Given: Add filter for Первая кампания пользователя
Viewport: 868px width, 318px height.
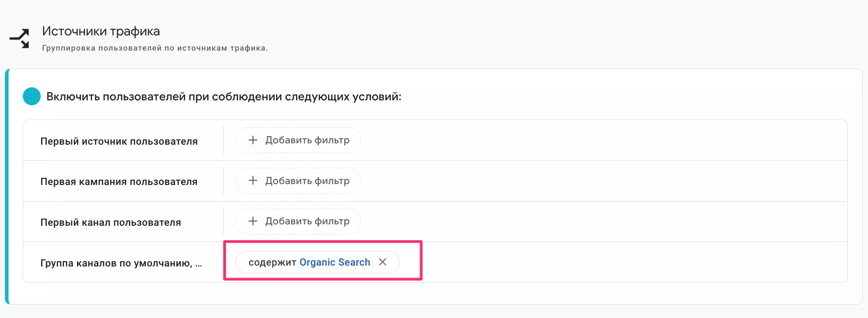Looking at the screenshot, I should click(298, 181).
